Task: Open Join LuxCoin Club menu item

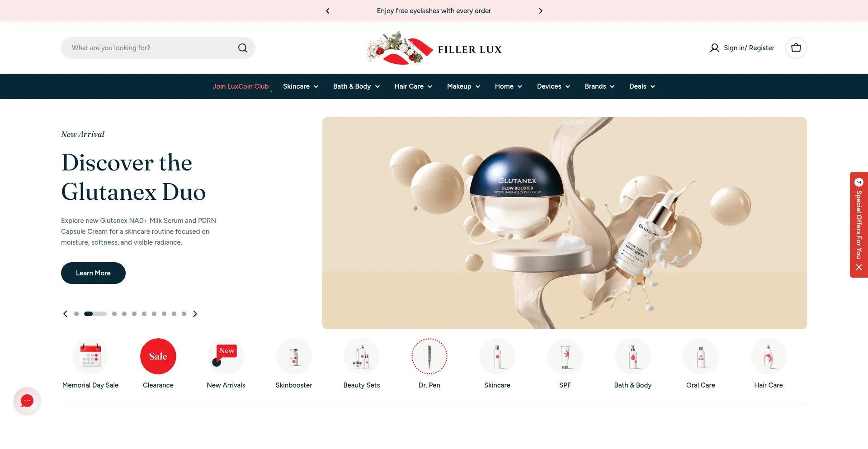Action: pyautogui.click(x=241, y=86)
